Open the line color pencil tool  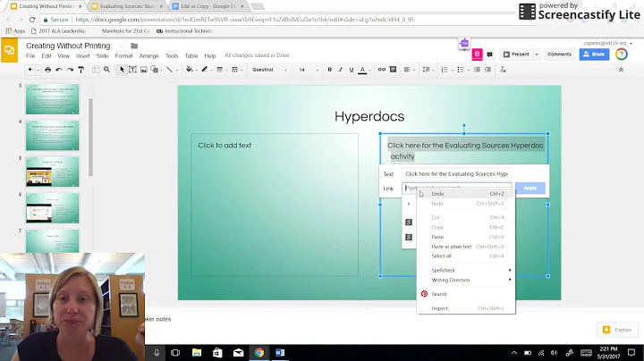[x=205, y=70]
